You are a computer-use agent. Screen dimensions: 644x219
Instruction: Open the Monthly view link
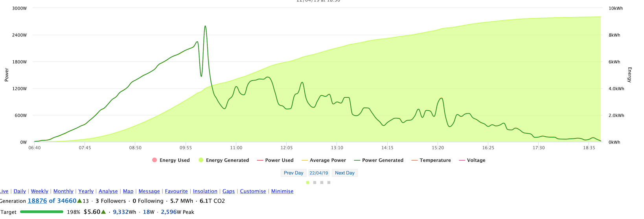[x=63, y=191]
